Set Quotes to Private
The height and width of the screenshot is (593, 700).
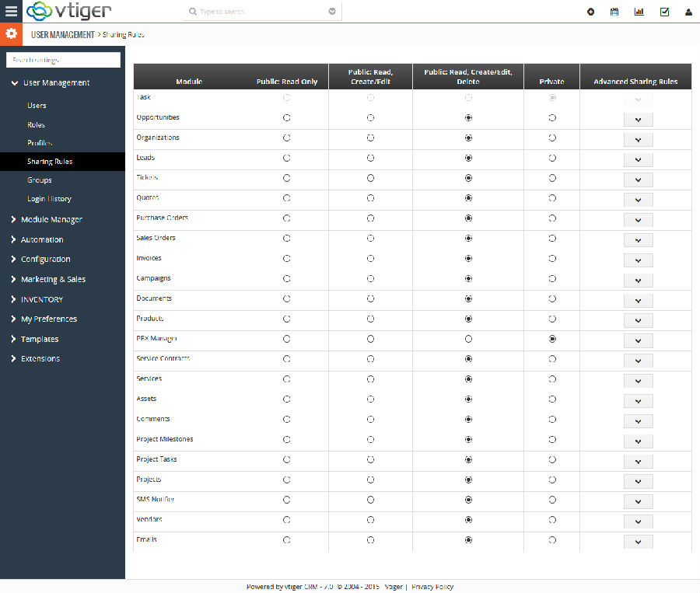(x=552, y=198)
